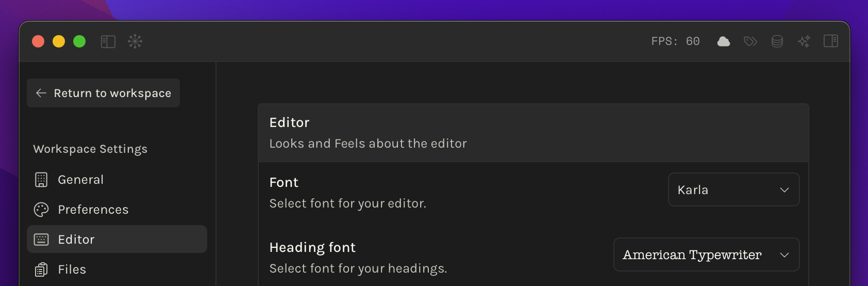
Task: Click the Editor section header title
Action: pos(290,122)
